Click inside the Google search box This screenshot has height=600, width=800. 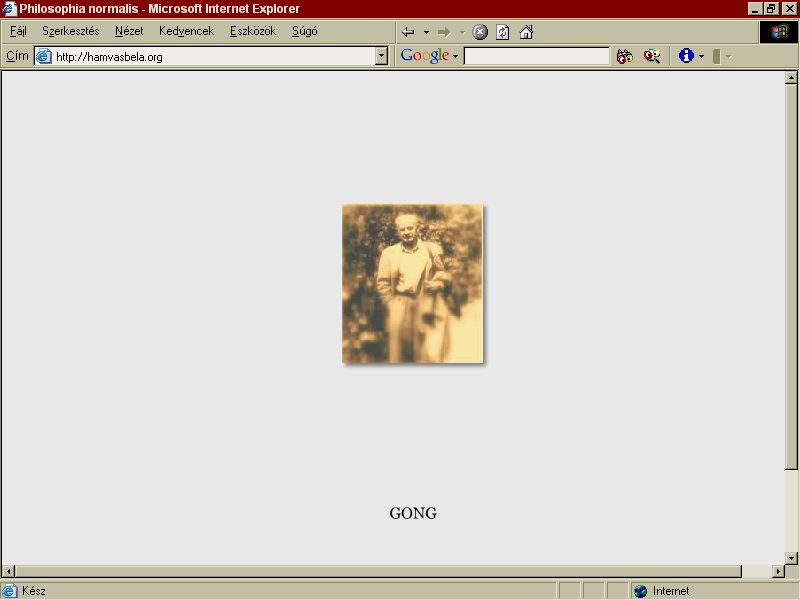[x=537, y=56]
